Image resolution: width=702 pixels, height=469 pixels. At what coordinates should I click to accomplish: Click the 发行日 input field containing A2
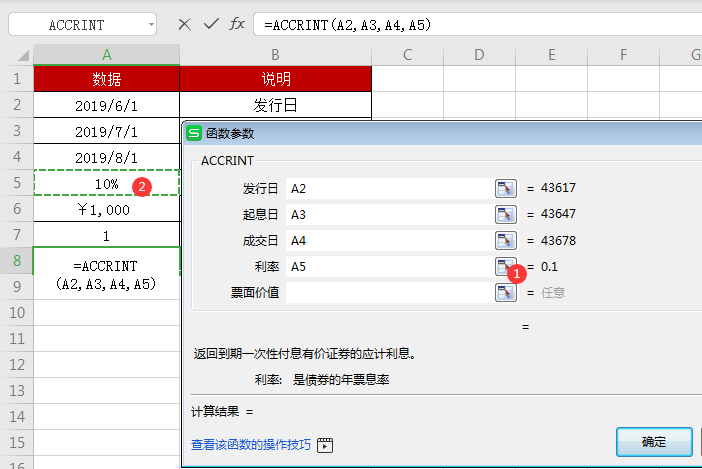(x=388, y=188)
